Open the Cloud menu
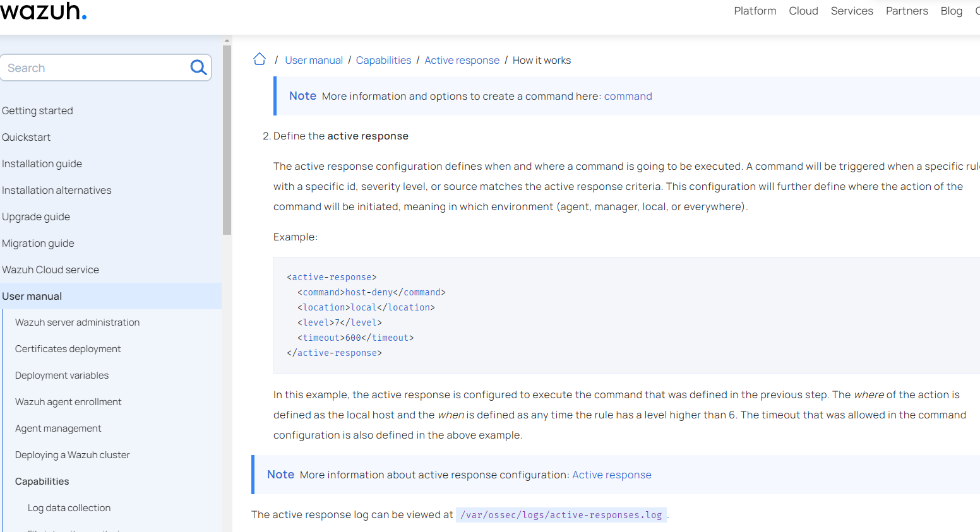 [803, 11]
